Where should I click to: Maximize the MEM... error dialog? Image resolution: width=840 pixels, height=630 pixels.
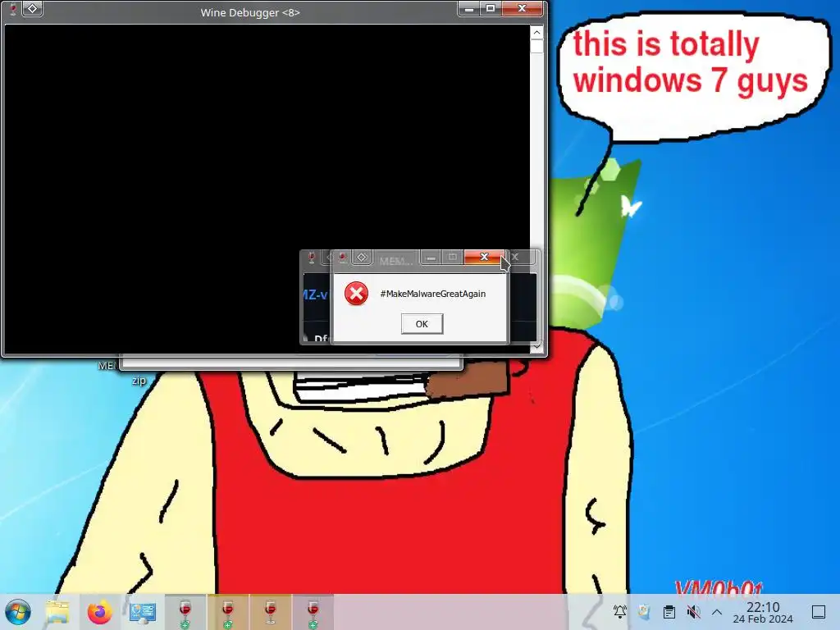pyautogui.click(x=452, y=258)
